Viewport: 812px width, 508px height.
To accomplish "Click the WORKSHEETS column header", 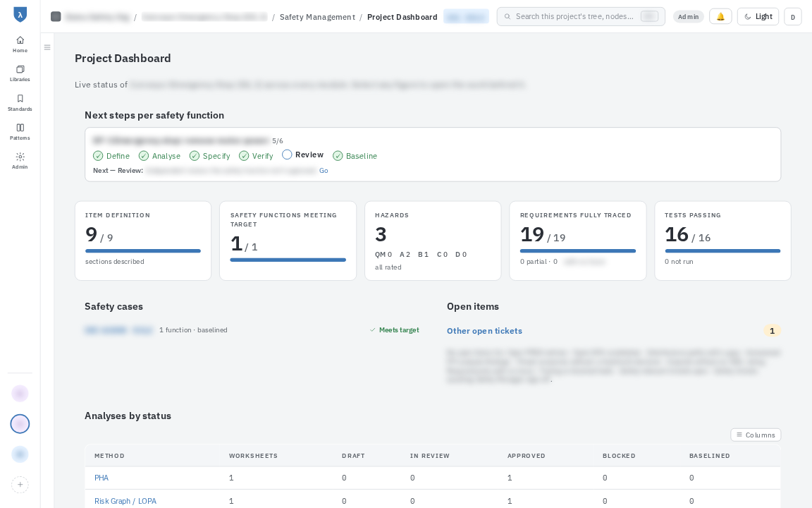I will pyautogui.click(x=253, y=456).
